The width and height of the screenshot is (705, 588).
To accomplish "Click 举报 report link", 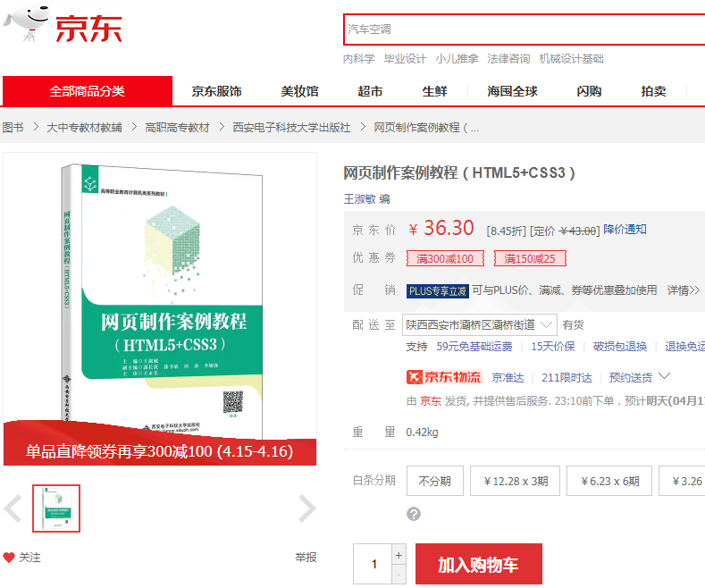I will (306, 558).
